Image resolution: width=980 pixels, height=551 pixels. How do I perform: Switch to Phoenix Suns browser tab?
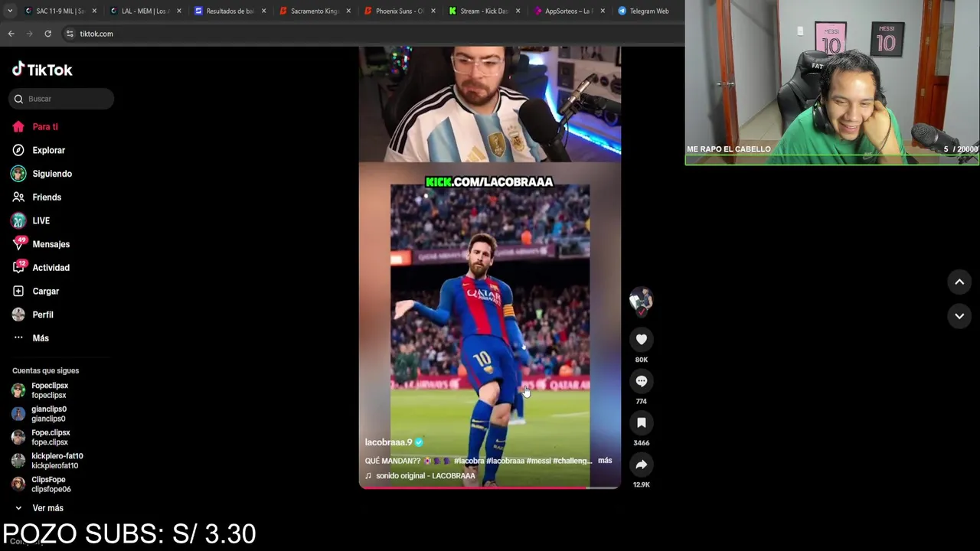[400, 11]
